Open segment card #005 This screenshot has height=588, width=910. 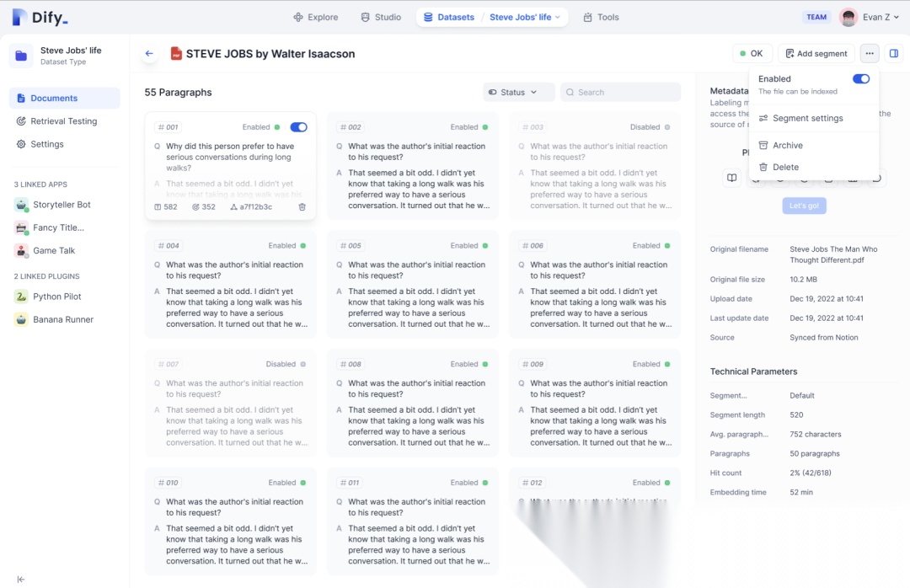(413, 285)
